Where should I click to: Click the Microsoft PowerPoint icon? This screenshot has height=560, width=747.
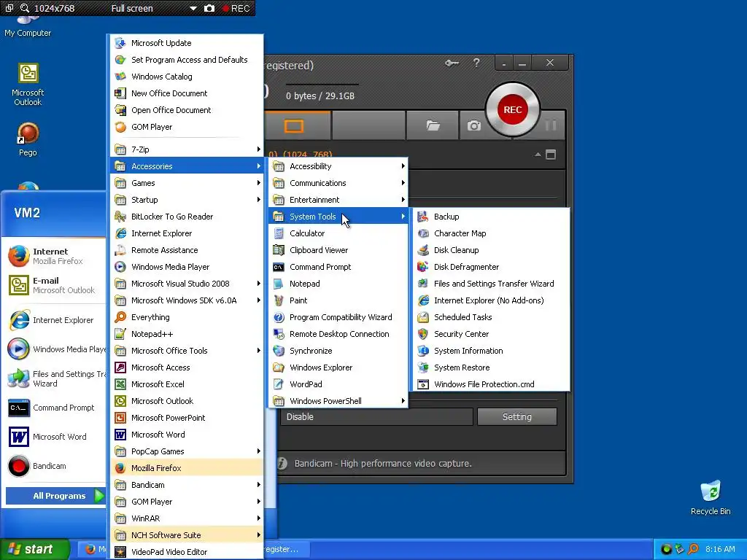tap(120, 418)
